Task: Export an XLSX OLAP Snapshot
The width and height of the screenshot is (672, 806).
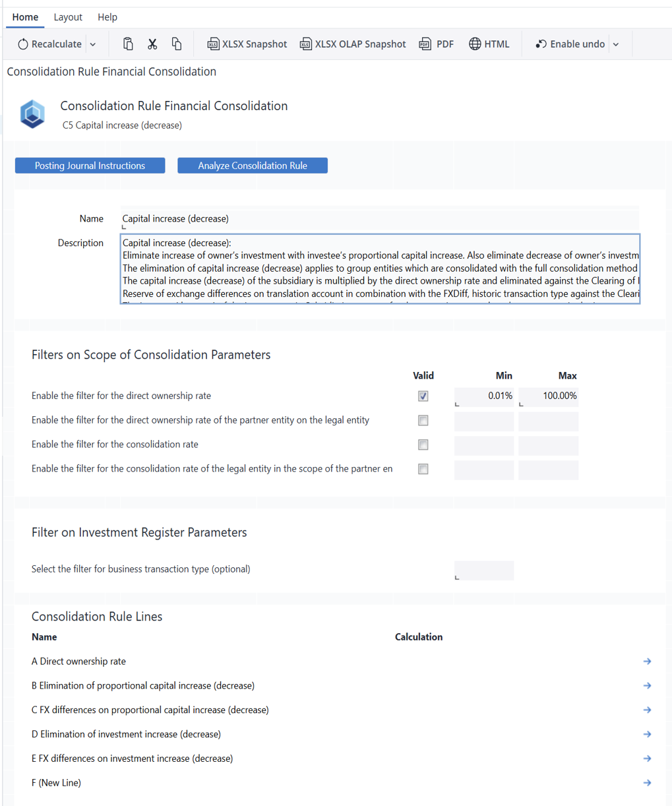Action: click(x=353, y=44)
